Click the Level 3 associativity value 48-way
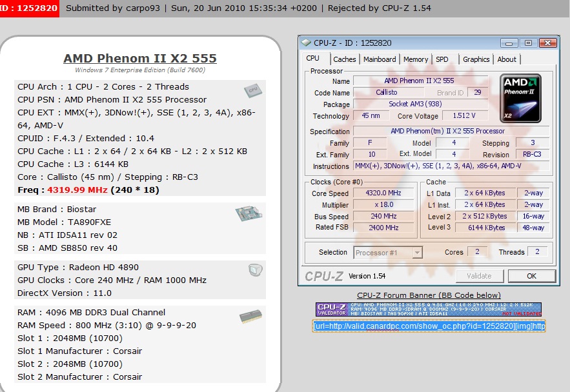Viewport: 570px width, 392px height. click(533, 228)
